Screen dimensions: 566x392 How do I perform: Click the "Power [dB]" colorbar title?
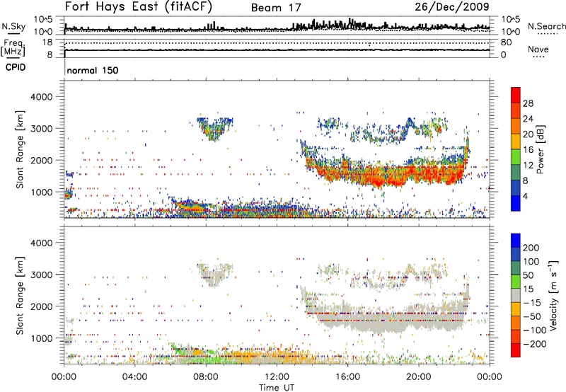pyautogui.click(x=541, y=149)
